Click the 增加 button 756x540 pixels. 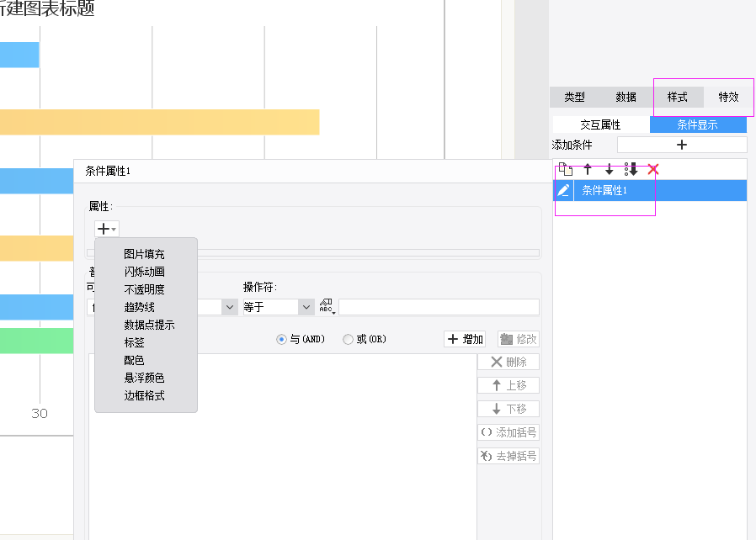[x=465, y=340]
